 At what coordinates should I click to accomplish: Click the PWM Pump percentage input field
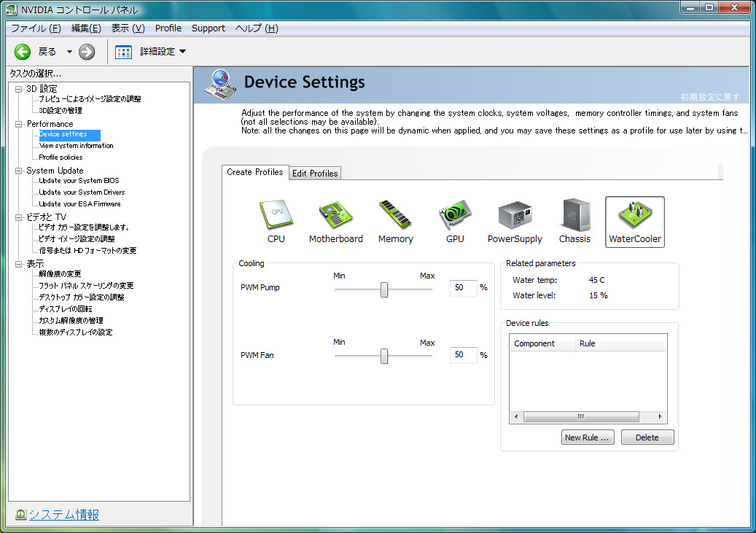(x=464, y=288)
